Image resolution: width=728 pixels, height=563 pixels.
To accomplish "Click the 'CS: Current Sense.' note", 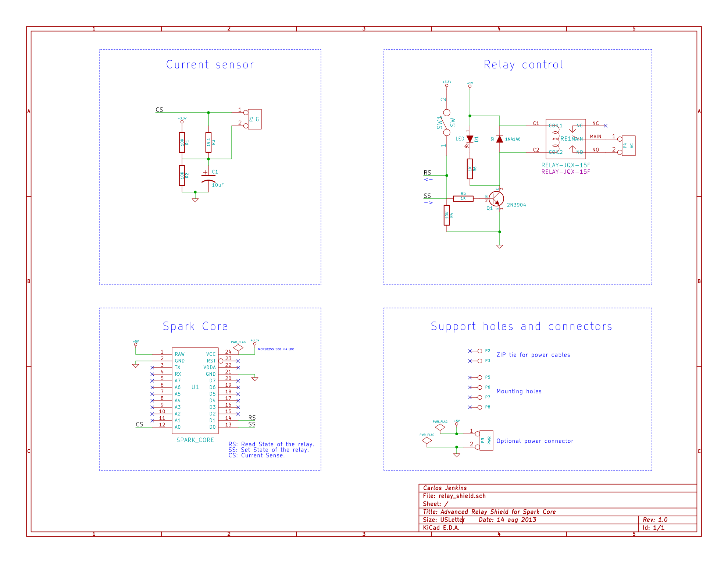I will [x=257, y=455].
